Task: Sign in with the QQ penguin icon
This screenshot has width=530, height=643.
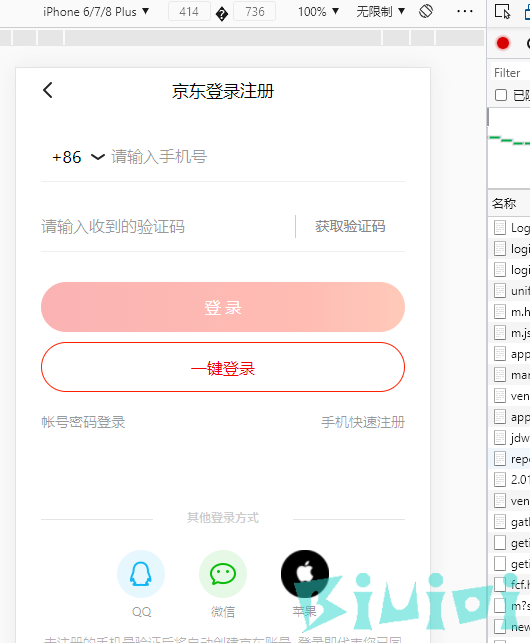Action: point(141,574)
